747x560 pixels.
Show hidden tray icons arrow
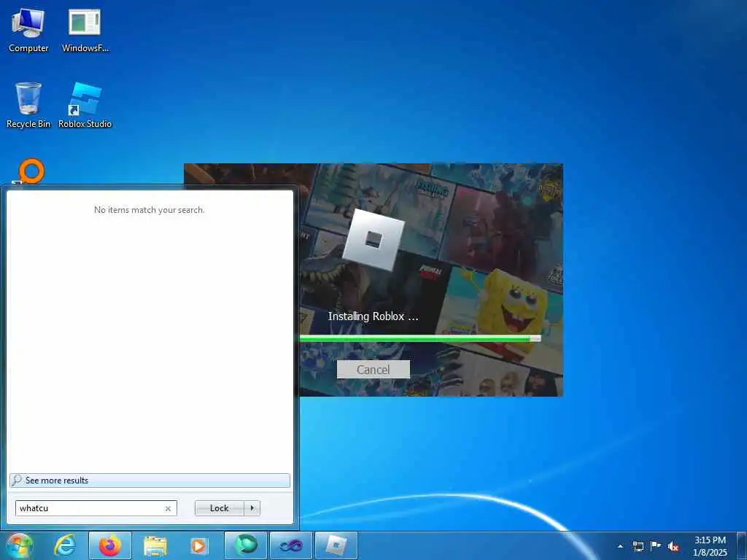pos(620,546)
